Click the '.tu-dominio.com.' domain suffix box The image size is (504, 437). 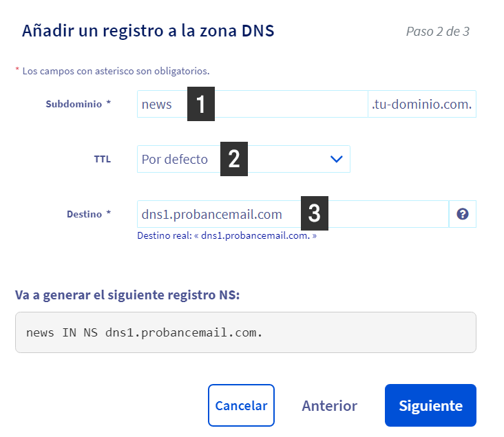coord(422,104)
